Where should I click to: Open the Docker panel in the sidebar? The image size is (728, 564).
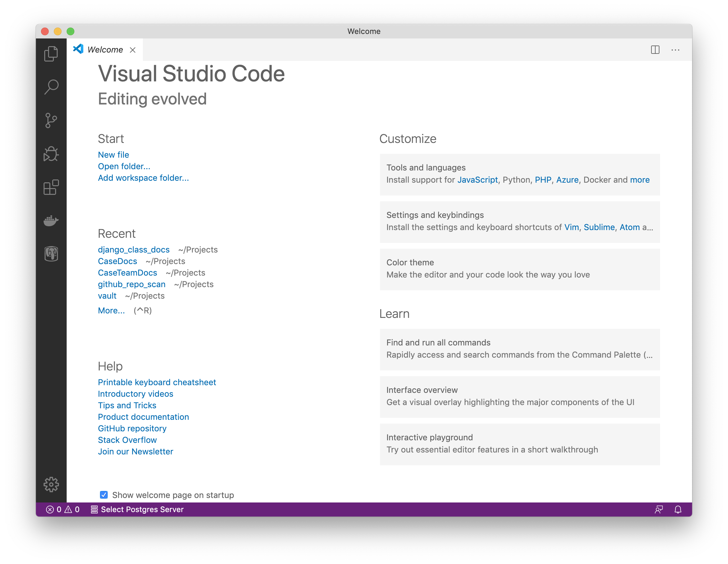(51, 221)
